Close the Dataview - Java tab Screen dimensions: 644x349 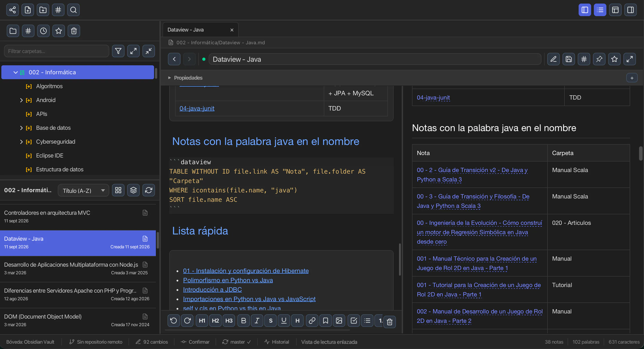click(232, 30)
